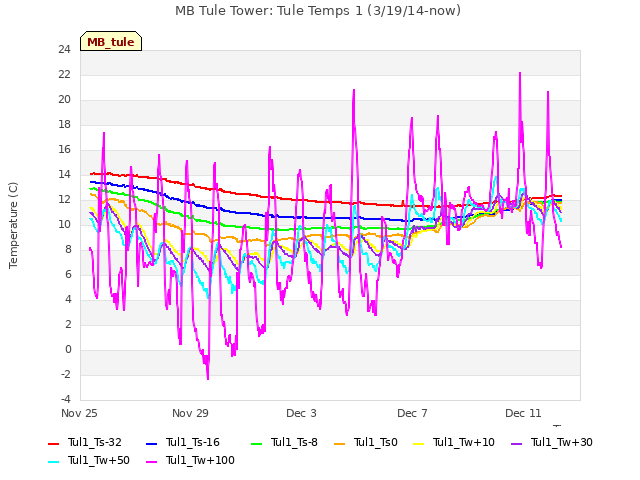Click the magenta Tul1_Tw+100 legend swatch

pyautogui.click(x=151, y=461)
